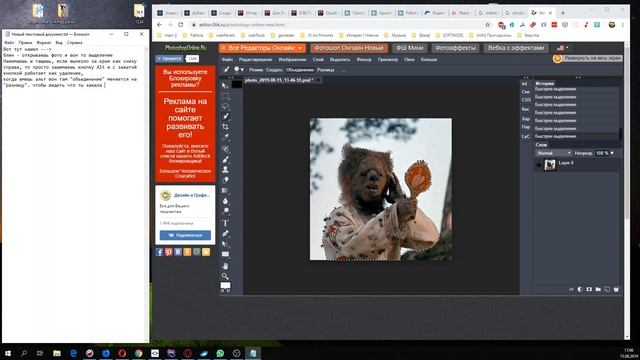The width and height of the screenshot is (640, 360).
Task: Select the Gradient tool
Action: [x=225, y=190]
